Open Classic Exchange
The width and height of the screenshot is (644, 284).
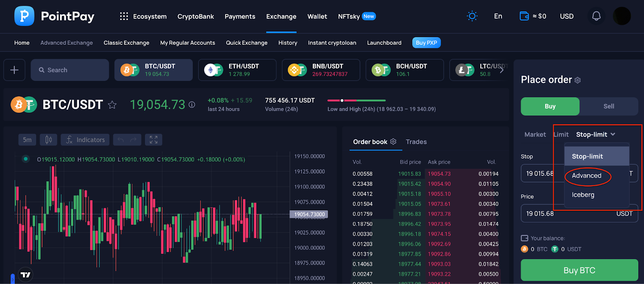126,43
